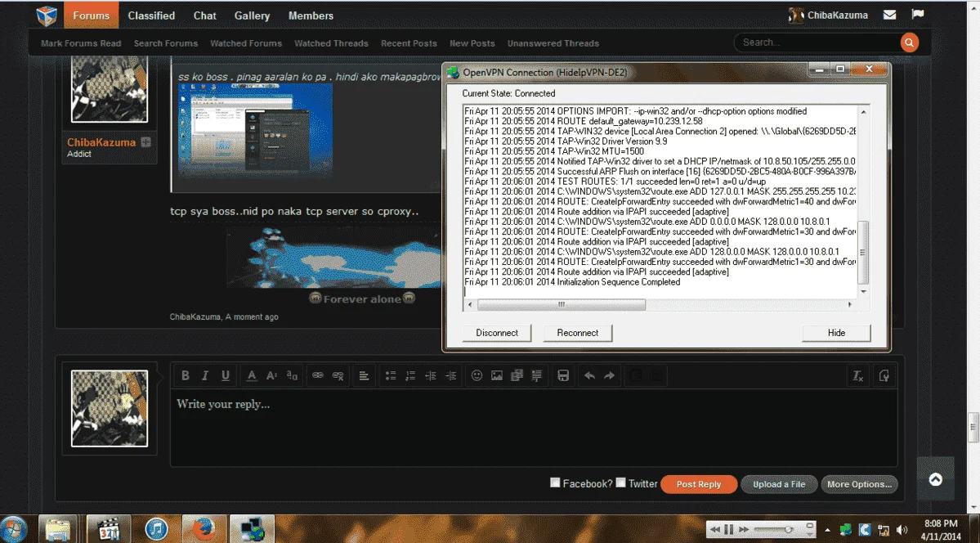980x543 pixels.
Task: Toggle italic formatting in reply editor
Action: (205, 375)
